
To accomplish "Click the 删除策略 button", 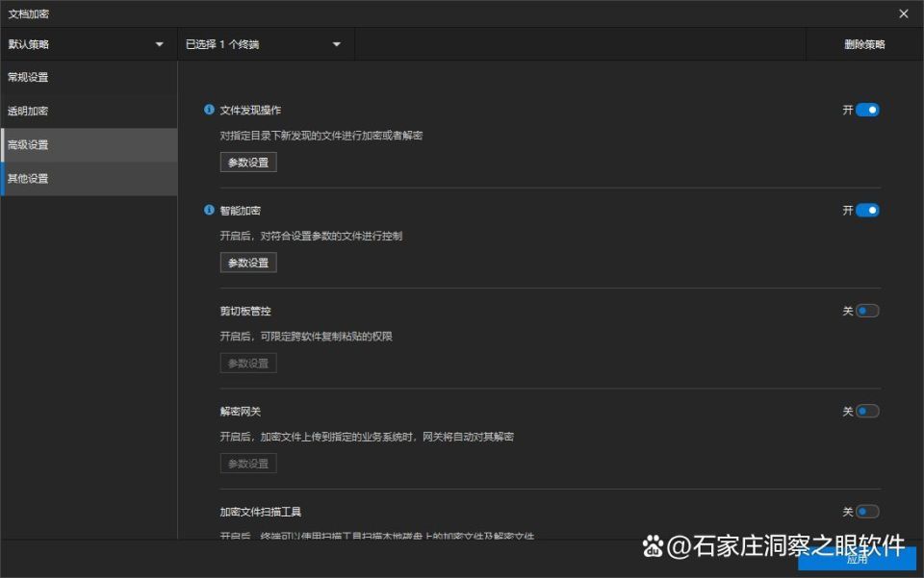I will (864, 44).
